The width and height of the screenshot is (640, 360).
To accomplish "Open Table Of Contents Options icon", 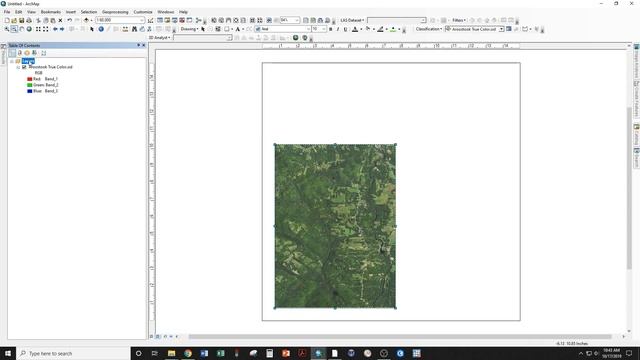I will [x=44, y=53].
